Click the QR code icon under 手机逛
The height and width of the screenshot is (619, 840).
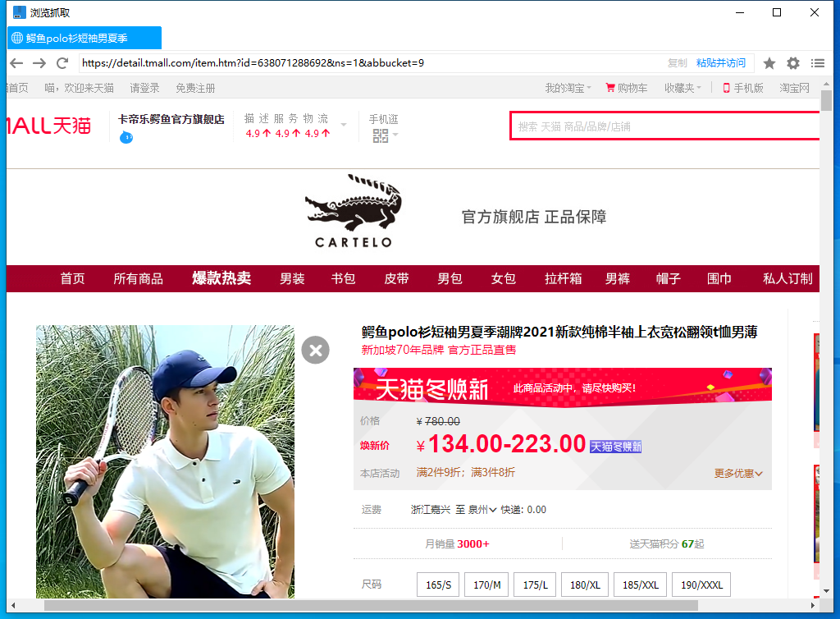[381, 135]
